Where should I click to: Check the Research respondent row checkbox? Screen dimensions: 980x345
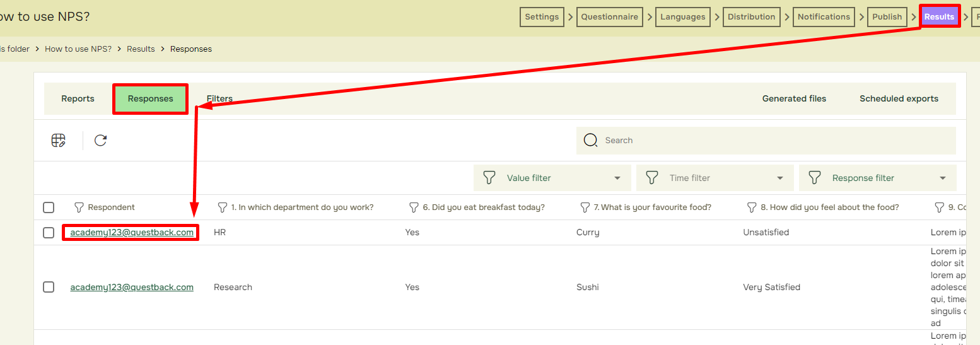49,287
